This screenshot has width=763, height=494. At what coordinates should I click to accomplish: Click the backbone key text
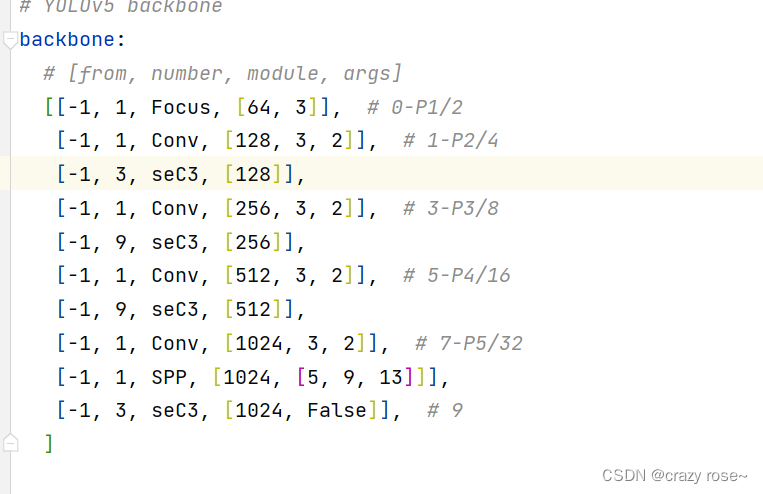tap(67, 39)
